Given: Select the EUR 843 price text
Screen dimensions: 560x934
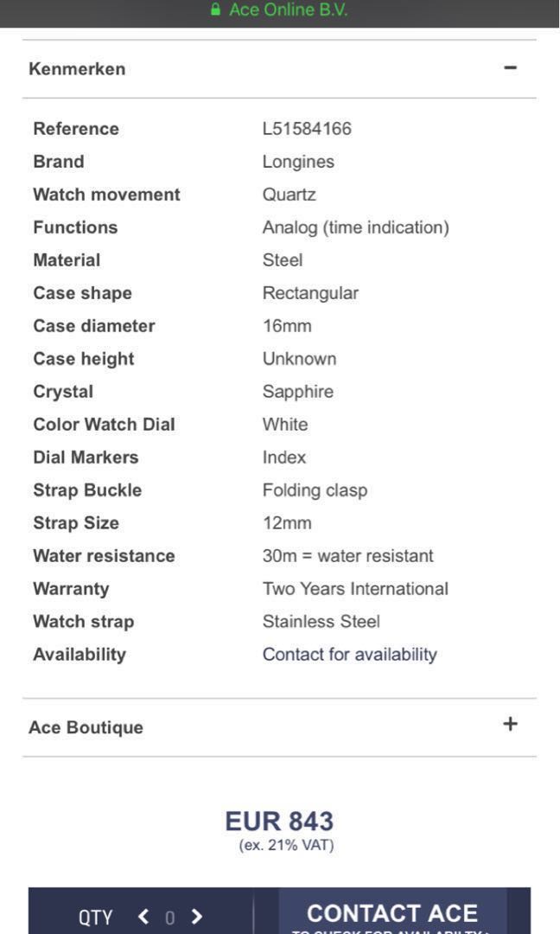Looking at the screenshot, I should [279, 821].
